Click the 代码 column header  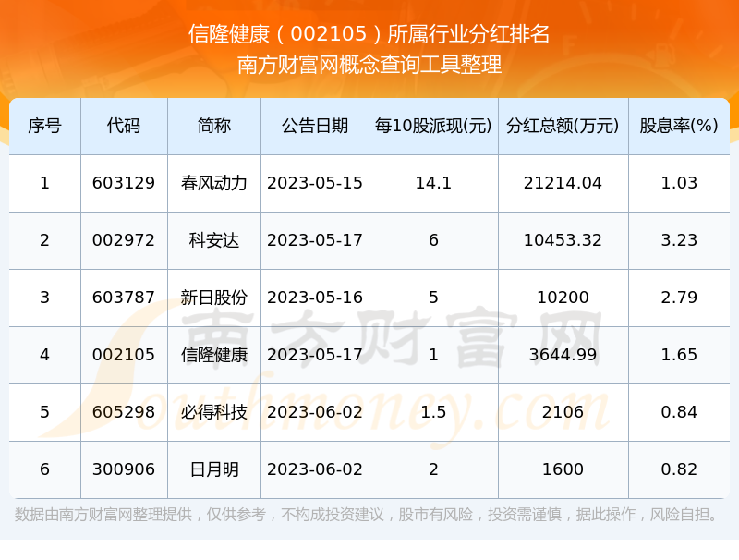124,126
